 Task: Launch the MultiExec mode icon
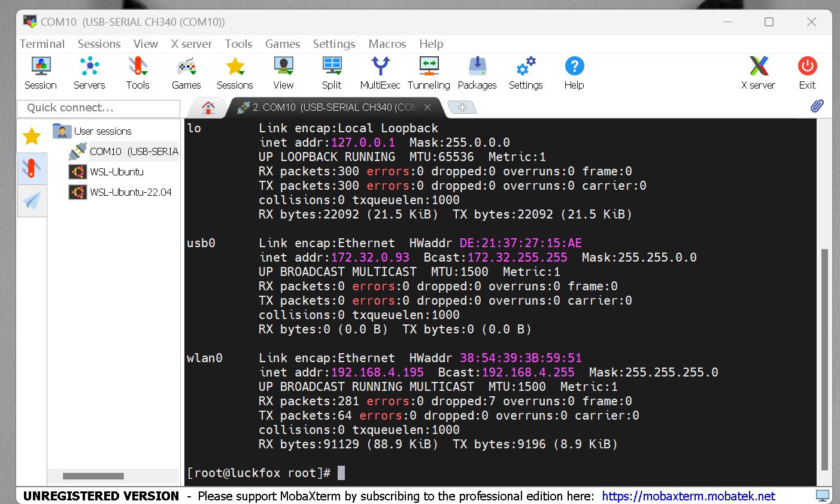(380, 73)
